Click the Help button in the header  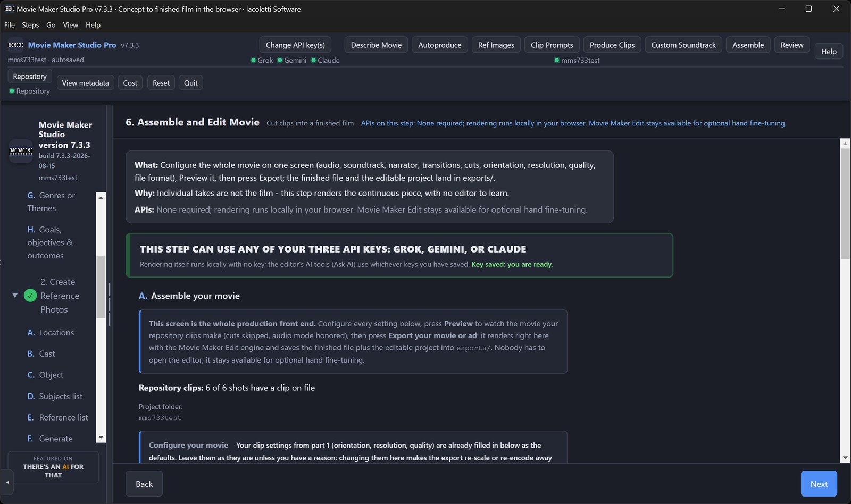pos(829,51)
